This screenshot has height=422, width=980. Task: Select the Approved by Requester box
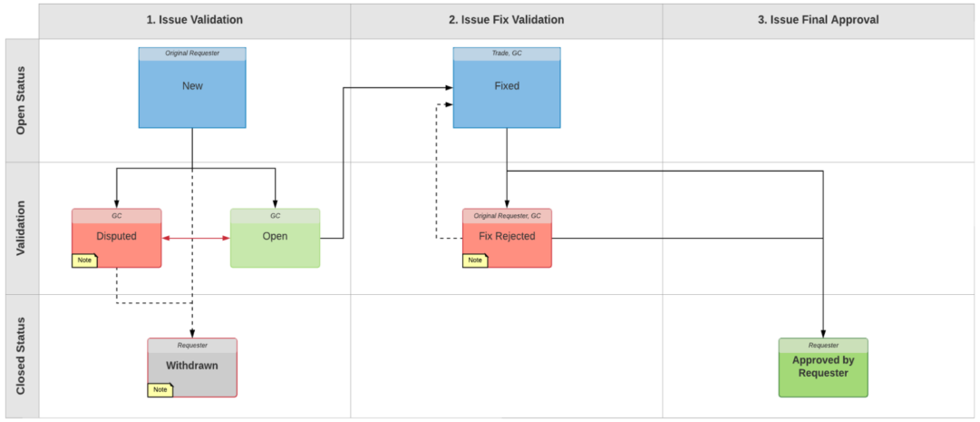pos(822,373)
